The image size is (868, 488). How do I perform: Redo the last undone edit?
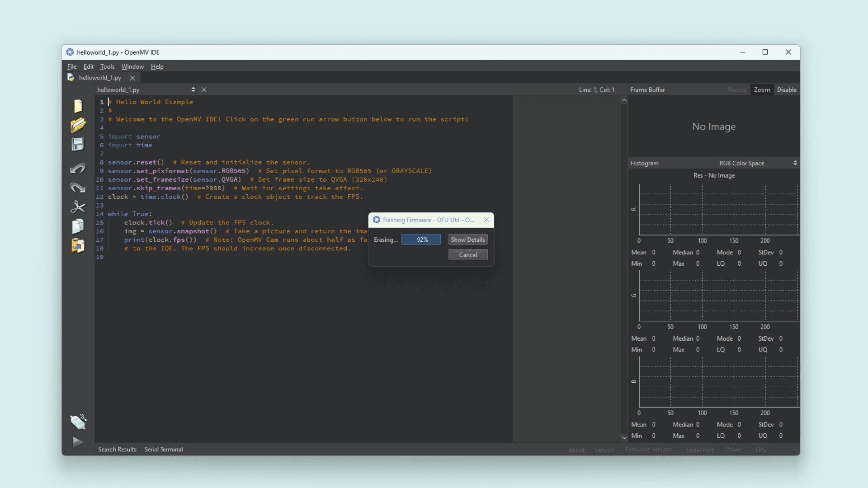click(x=78, y=188)
